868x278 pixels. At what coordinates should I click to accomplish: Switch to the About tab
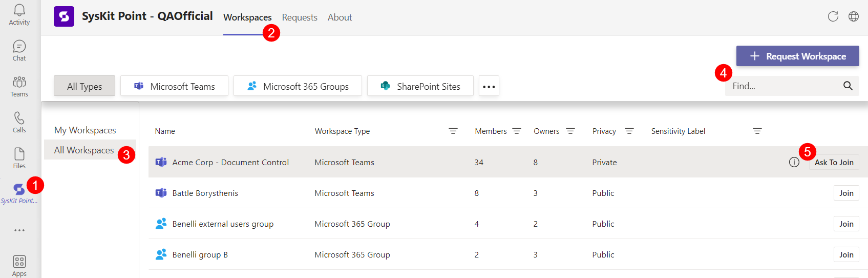(340, 17)
